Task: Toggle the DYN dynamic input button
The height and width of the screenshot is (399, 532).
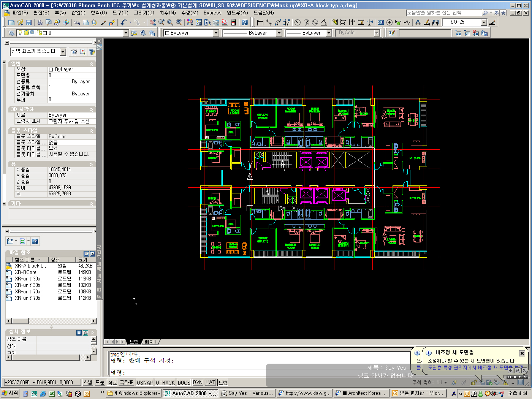Action: click(x=198, y=383)
